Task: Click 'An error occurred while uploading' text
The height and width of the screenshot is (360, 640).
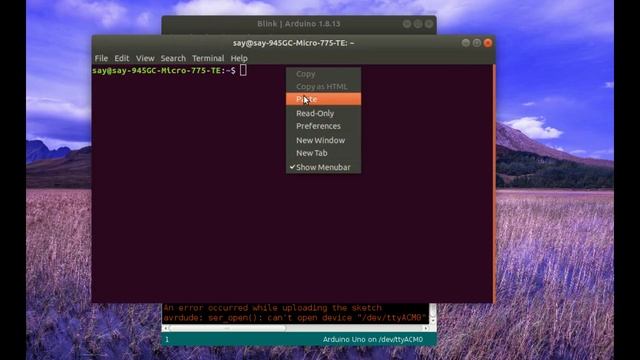Action: click(273, 308)
